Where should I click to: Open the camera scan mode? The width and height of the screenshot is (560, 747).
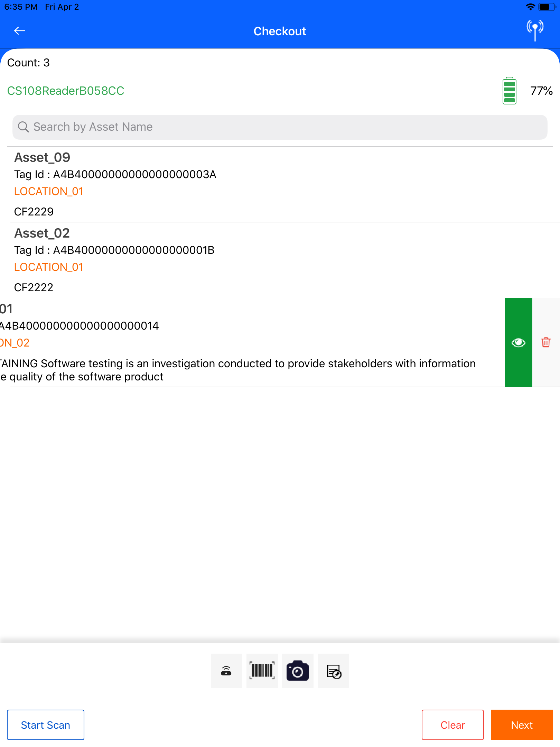pyautogui.click(x=298, y=671)
